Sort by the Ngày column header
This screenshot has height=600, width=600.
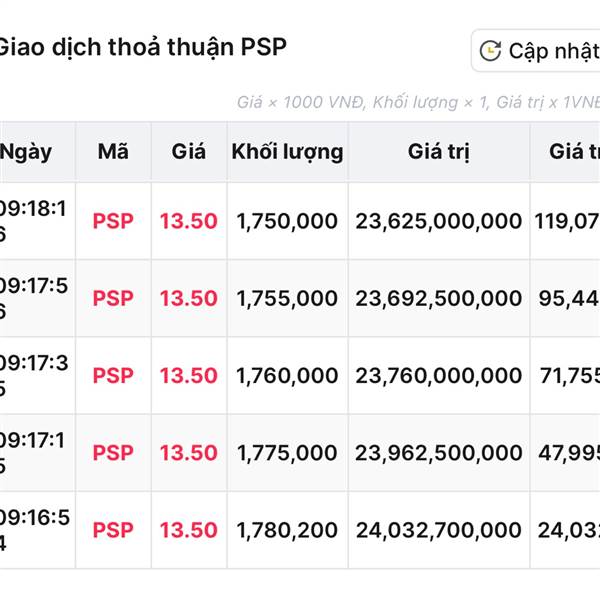click(25, 152)
